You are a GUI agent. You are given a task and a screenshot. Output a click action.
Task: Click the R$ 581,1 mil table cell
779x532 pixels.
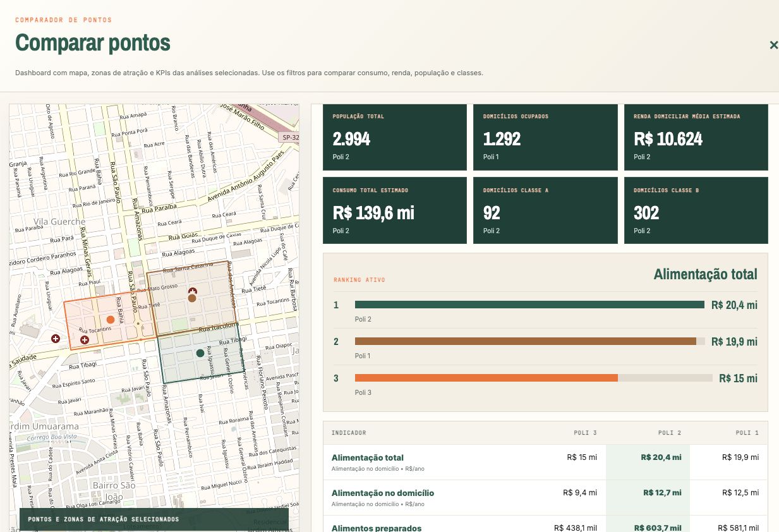[739, 528]
